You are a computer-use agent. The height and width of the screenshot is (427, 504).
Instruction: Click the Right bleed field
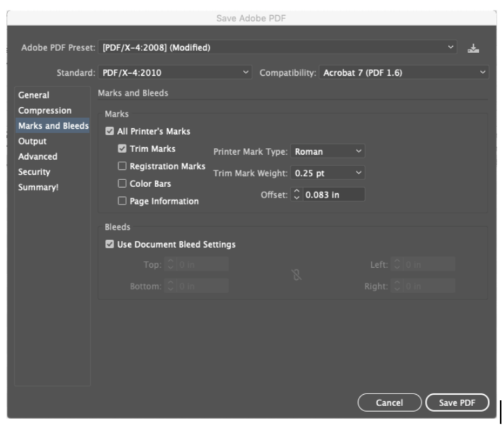tap(429, 286)
